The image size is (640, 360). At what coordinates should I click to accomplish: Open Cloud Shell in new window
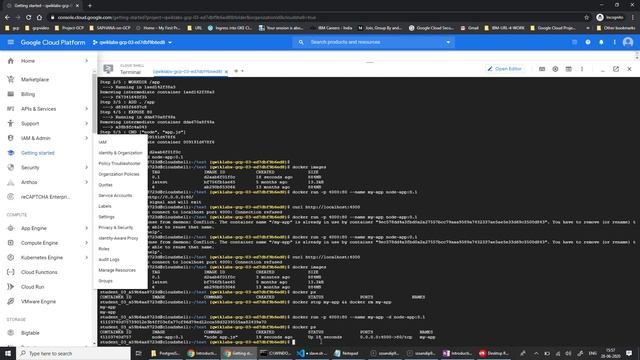(616, 69)
